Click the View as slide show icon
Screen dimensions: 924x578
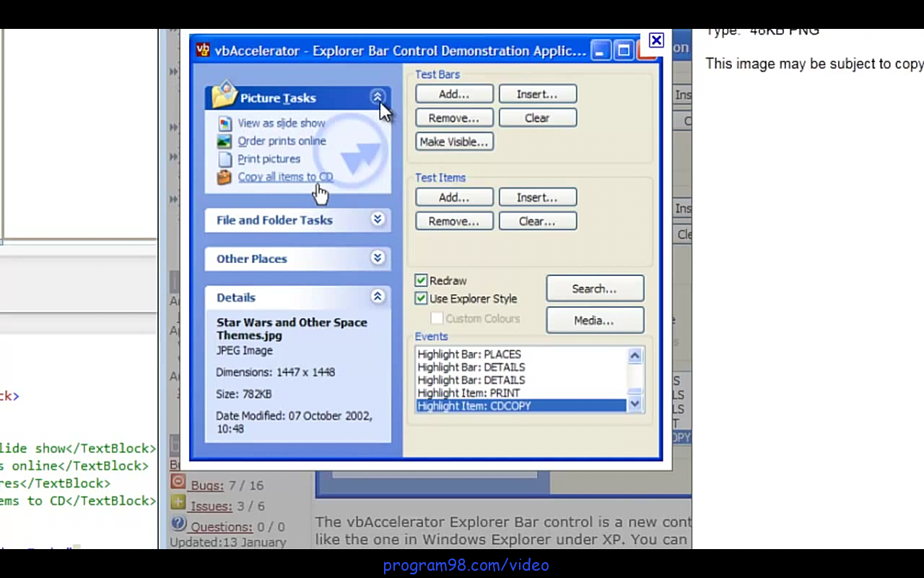pos(225,123)
